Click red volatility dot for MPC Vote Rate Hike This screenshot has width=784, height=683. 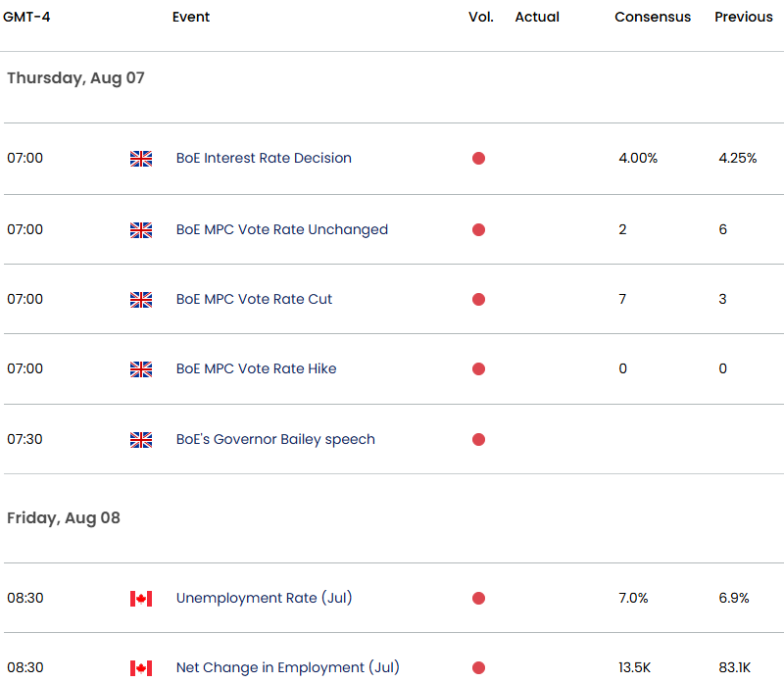point(478,369)
